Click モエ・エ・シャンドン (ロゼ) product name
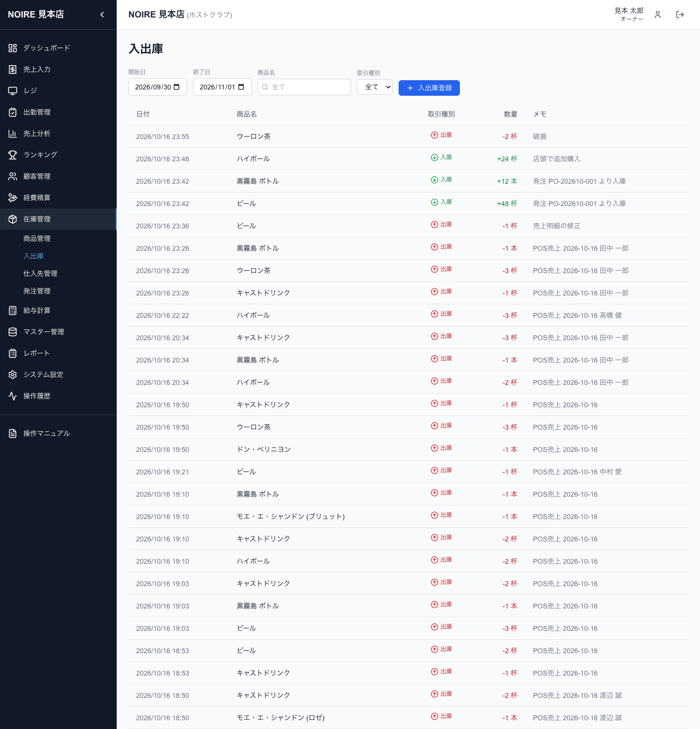 pos(280,718)
